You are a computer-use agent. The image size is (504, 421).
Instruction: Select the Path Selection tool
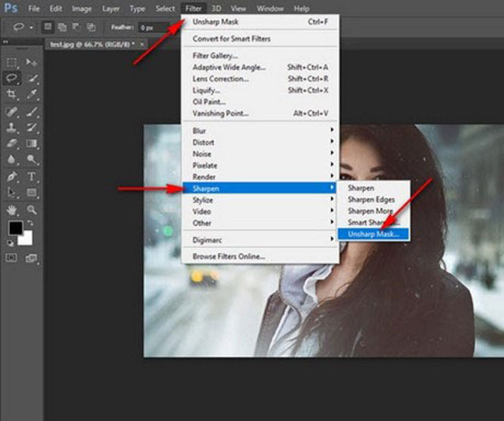coord(12,192)
